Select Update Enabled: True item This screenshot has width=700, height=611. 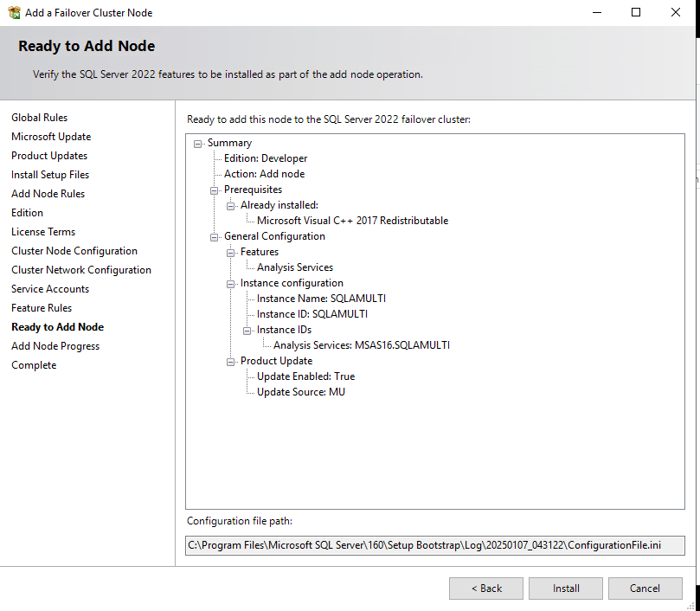(x=305, y=376)
